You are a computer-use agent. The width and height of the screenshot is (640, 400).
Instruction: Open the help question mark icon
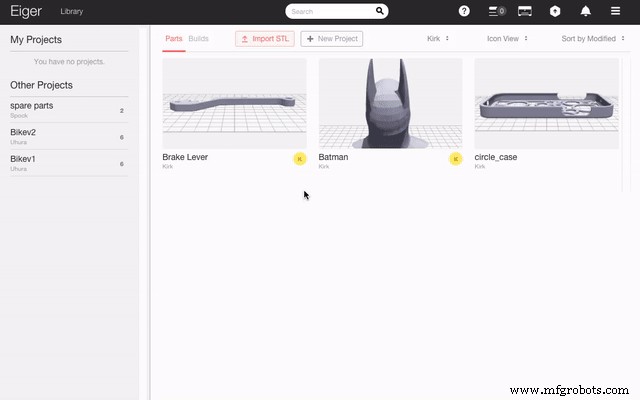pyautogui.click(x=464, y=11)
